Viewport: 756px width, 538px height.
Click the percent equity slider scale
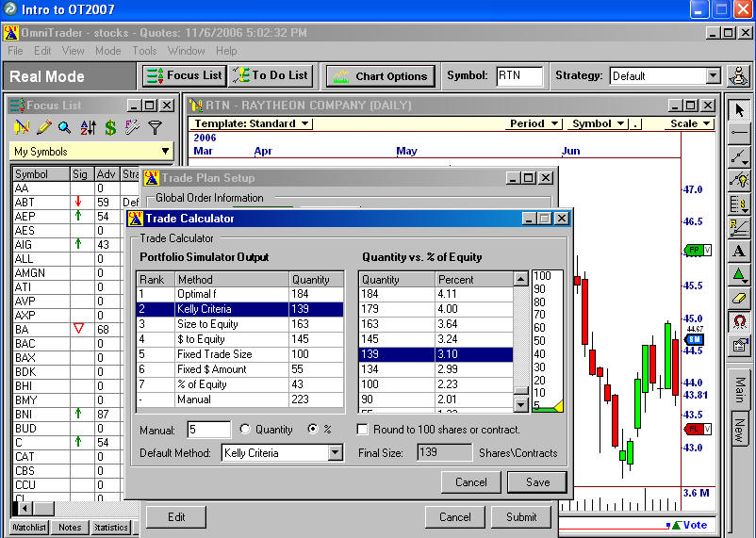(x=548, y=340)
